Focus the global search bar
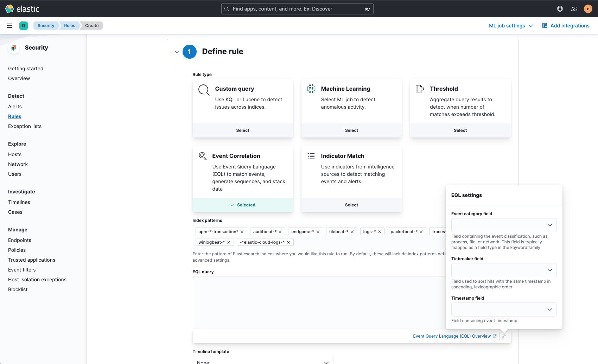 pyautogui.click(x=297, y=9)
